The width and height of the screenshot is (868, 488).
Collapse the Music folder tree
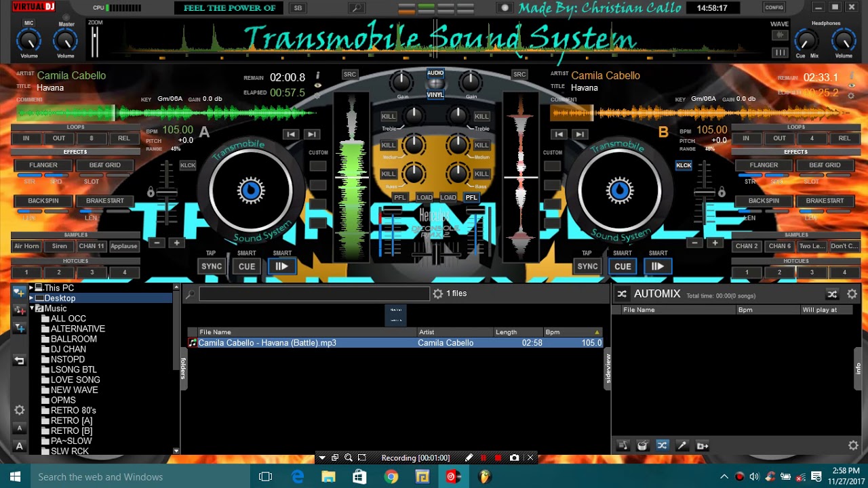click(x=31, y=308)
